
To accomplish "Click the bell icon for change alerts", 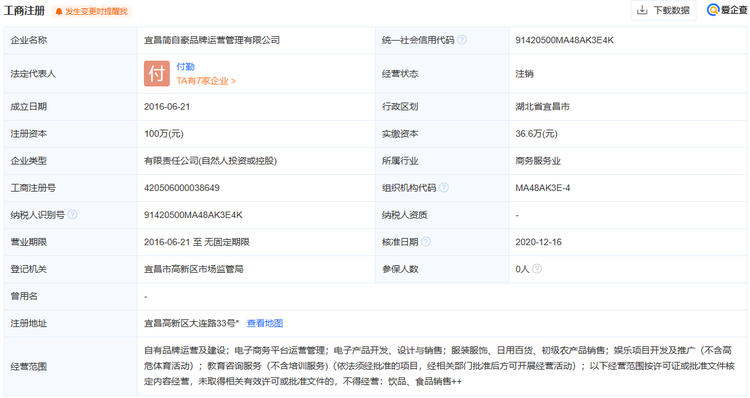I will click(59, 11).
